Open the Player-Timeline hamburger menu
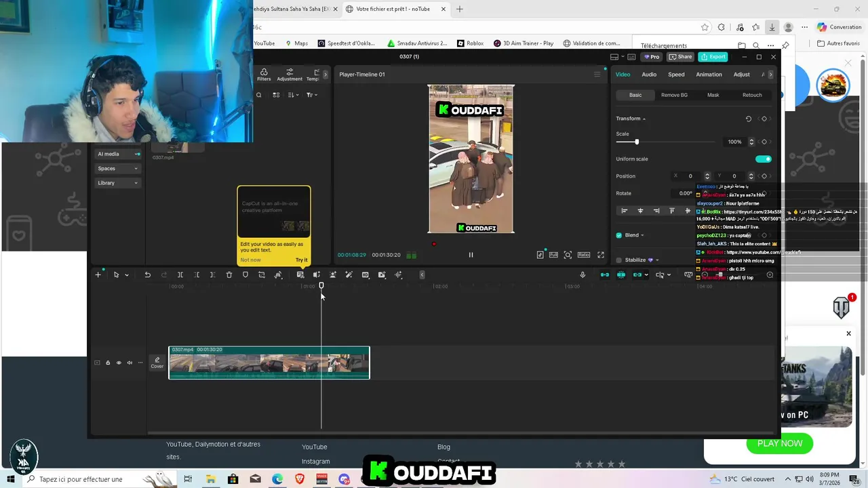The width and height of the screenshot is (868, 488). [x=597, y=74]
